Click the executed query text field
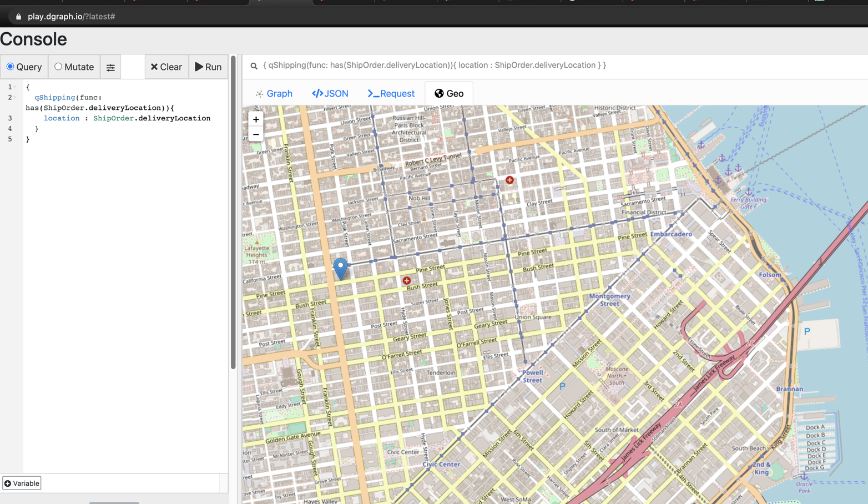This screenshot has width=868, height=504. (435, 65)
